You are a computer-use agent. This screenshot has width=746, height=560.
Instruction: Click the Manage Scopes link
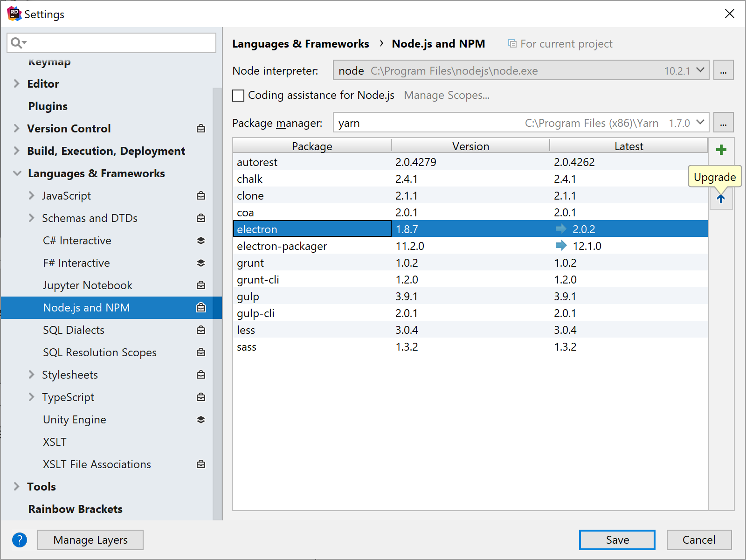click(447, 96)
